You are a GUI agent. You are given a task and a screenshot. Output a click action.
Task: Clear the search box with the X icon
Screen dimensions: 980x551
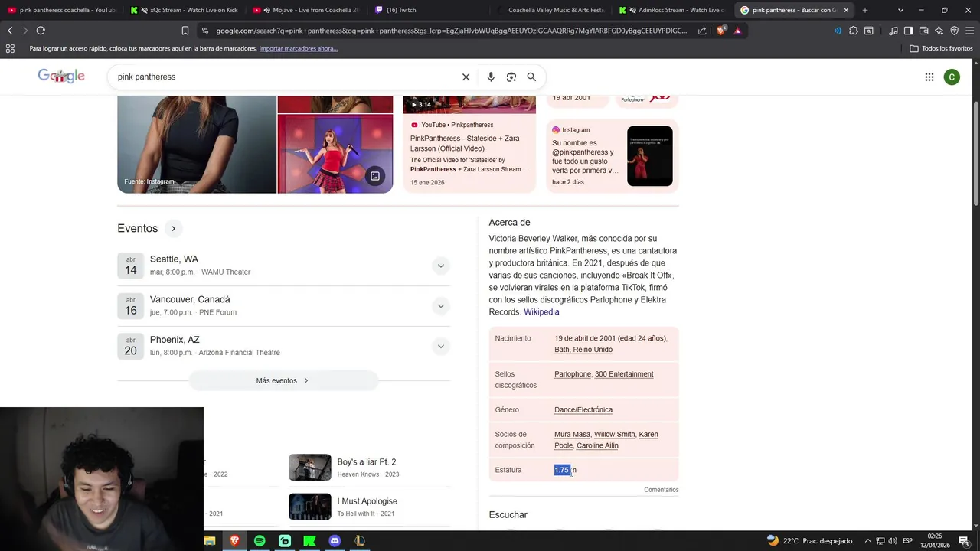click(x=465, y=77)
